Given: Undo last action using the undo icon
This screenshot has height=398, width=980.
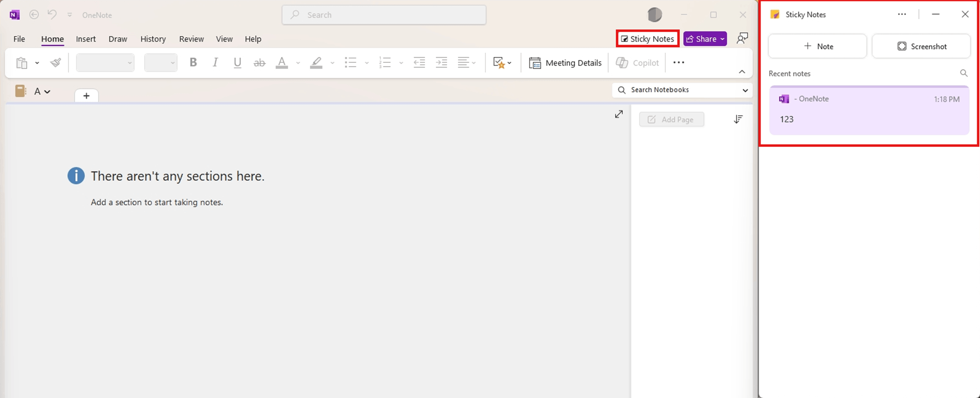Looking at the screenshot, I should [52, 15].
